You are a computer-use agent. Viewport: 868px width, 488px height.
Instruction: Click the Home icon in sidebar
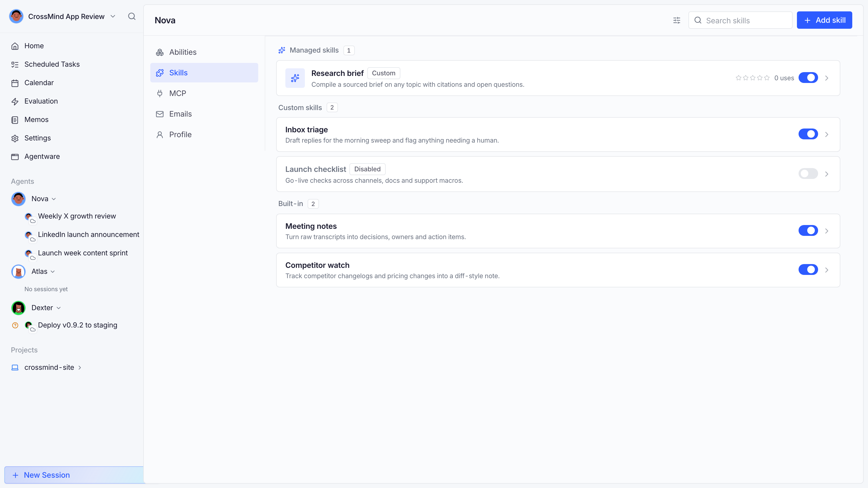pyautogui.click(x=15, y=46)
